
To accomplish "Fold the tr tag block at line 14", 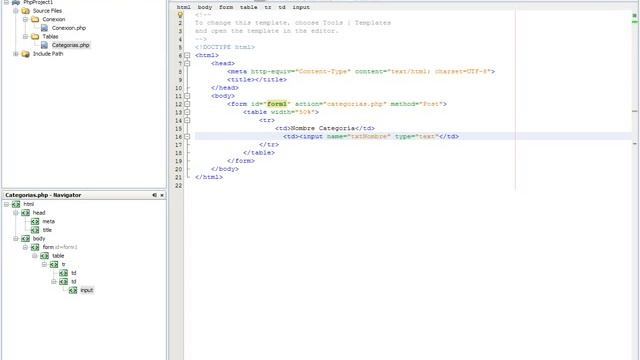I will (x=187, y=120).
